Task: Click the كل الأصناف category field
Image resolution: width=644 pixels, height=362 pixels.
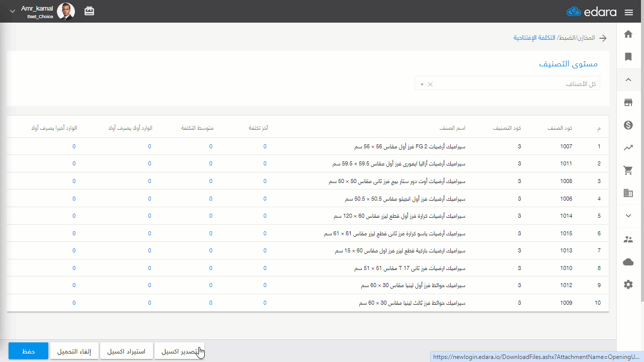Action: point(507,84)
